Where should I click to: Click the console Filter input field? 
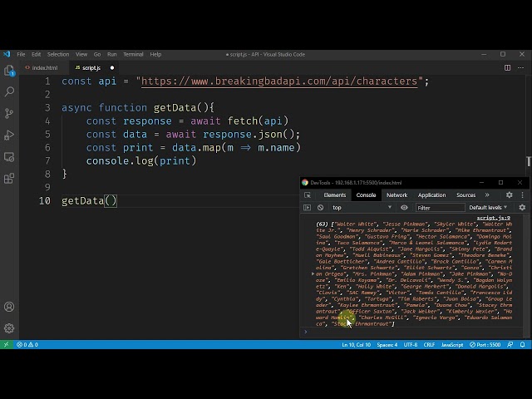point(440,208)
